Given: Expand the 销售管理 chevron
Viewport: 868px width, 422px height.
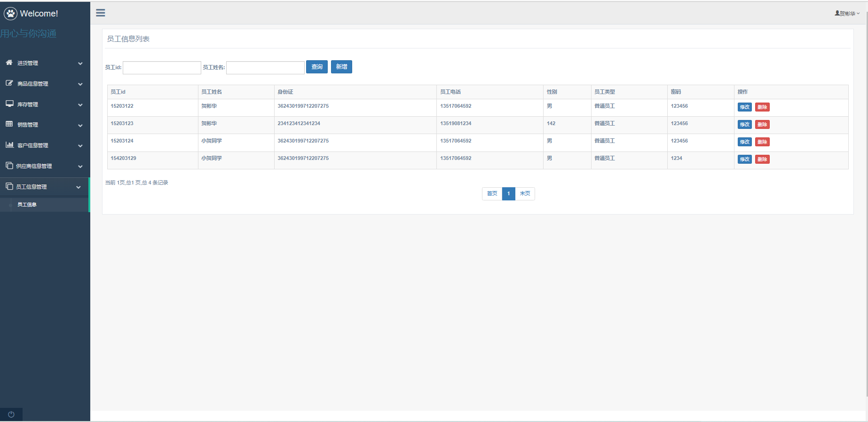Looking at the screenshot, I should pyautogui.click(x=80, y=126).
